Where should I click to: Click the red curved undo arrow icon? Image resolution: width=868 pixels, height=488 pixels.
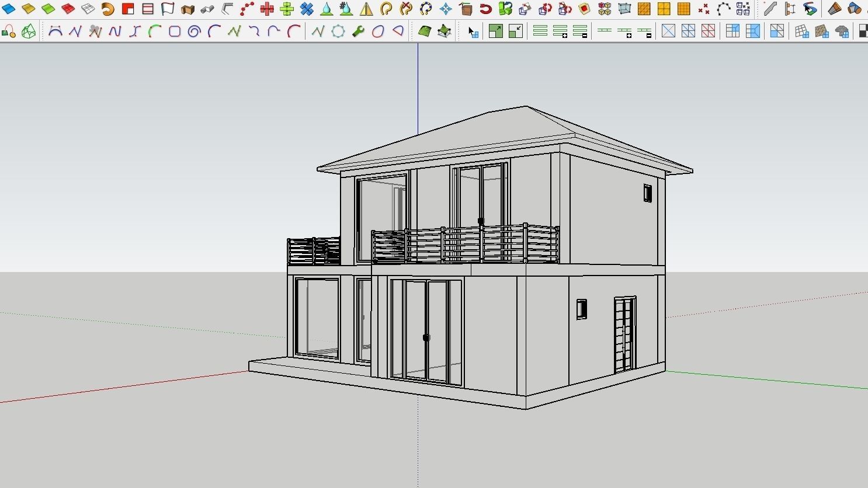pyautogui.click(x=485, y=9)
